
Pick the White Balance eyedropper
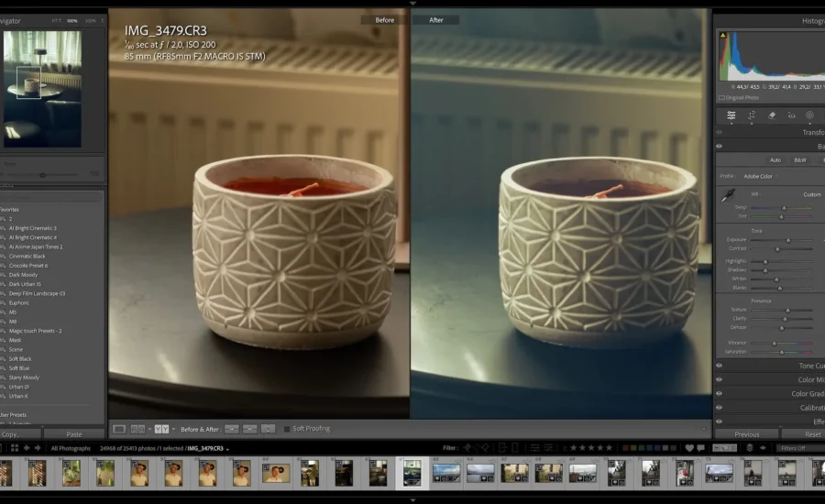tap(730, 195)
